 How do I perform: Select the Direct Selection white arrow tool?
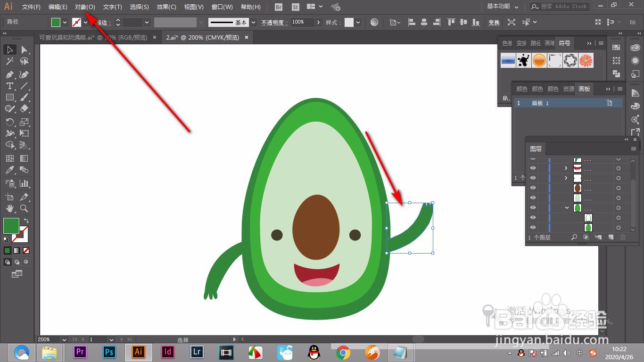click(24, 49)
